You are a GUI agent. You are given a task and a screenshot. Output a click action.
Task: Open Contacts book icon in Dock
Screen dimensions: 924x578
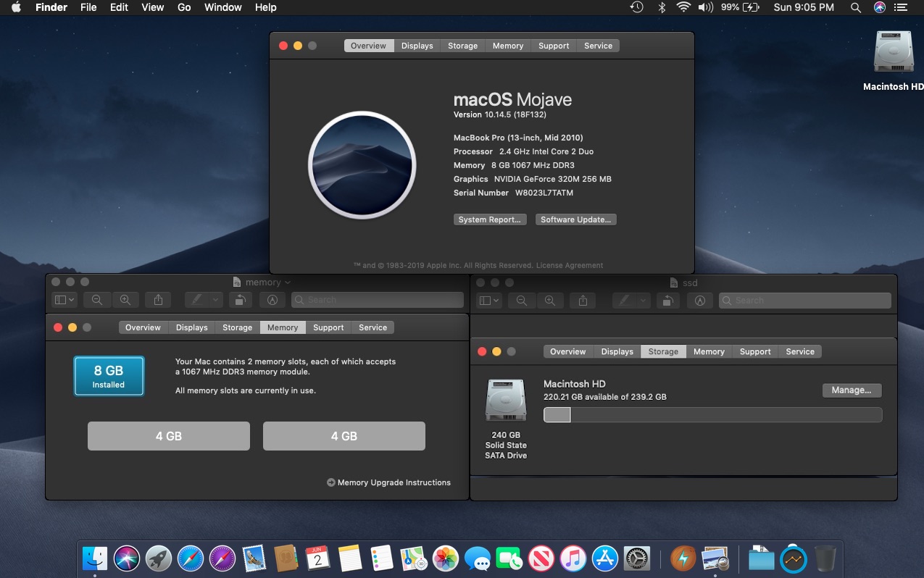(286, 558)
